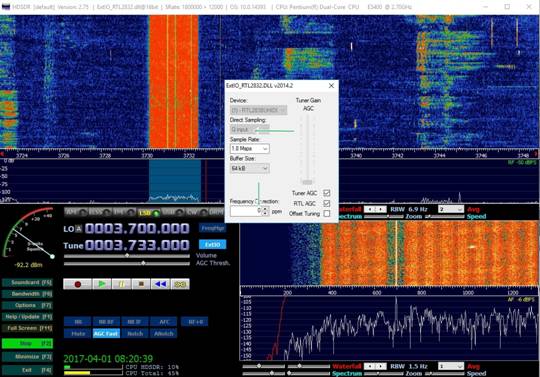Toggle ANotch auto-notch button
540x377 pixels.
tap(164, 334)
